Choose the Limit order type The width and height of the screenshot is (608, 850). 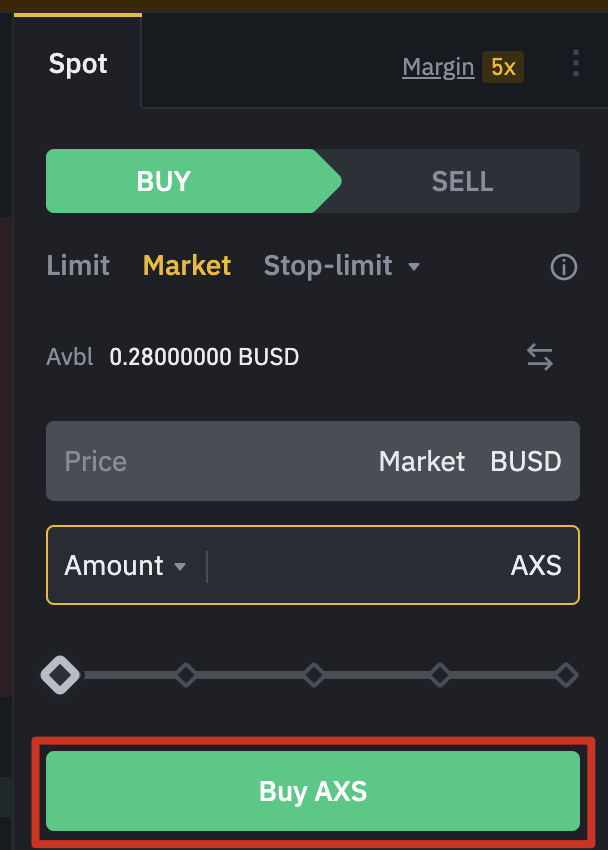tap(78, 265)
